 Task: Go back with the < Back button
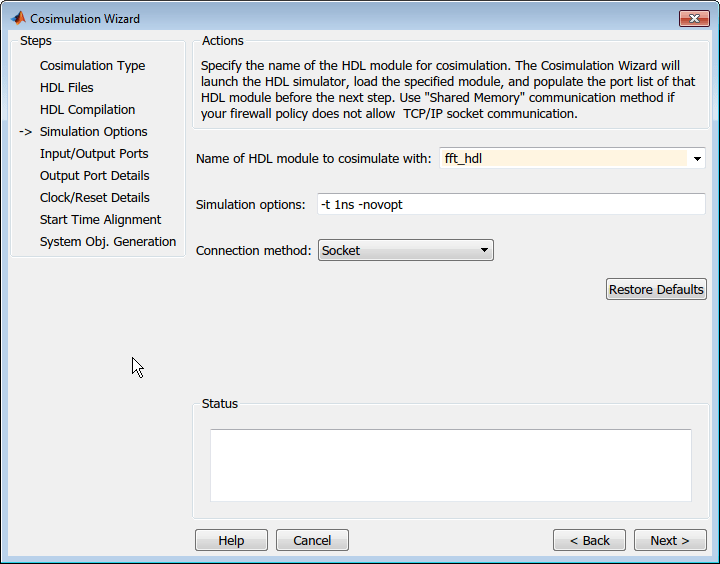pos(589,540)
